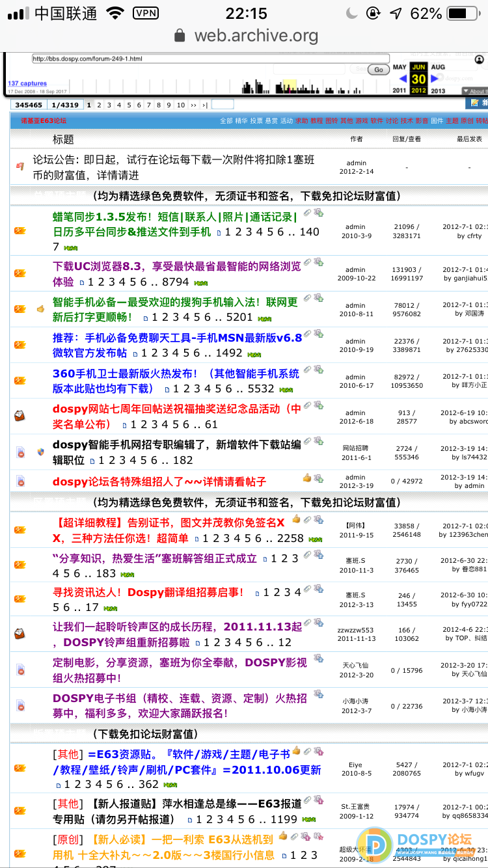The image size is (488, 868).
Task: Open author zzwzzw553 profile
Action: 356,631
